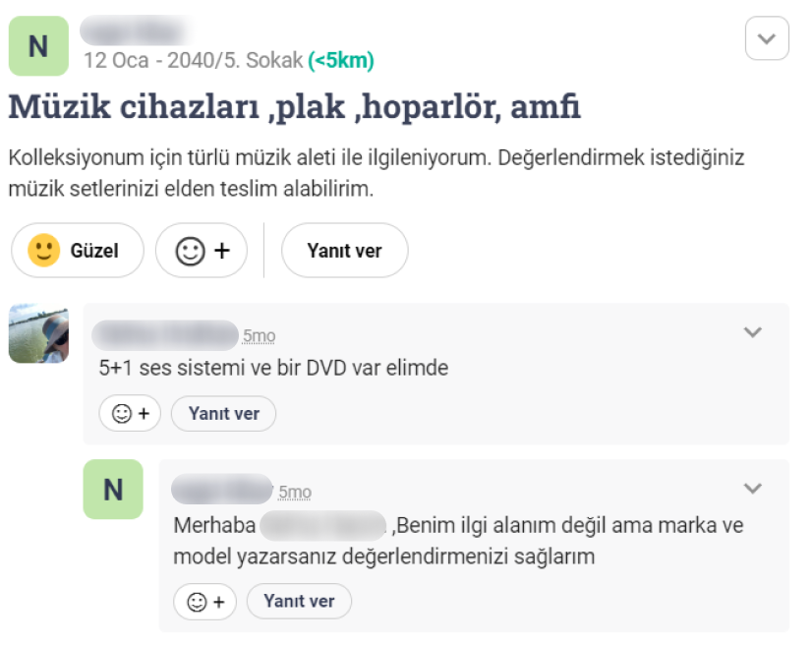Open the post title Müzik cihazları
The width and height of the screenshot is (812, 645).
pos(294,106)
